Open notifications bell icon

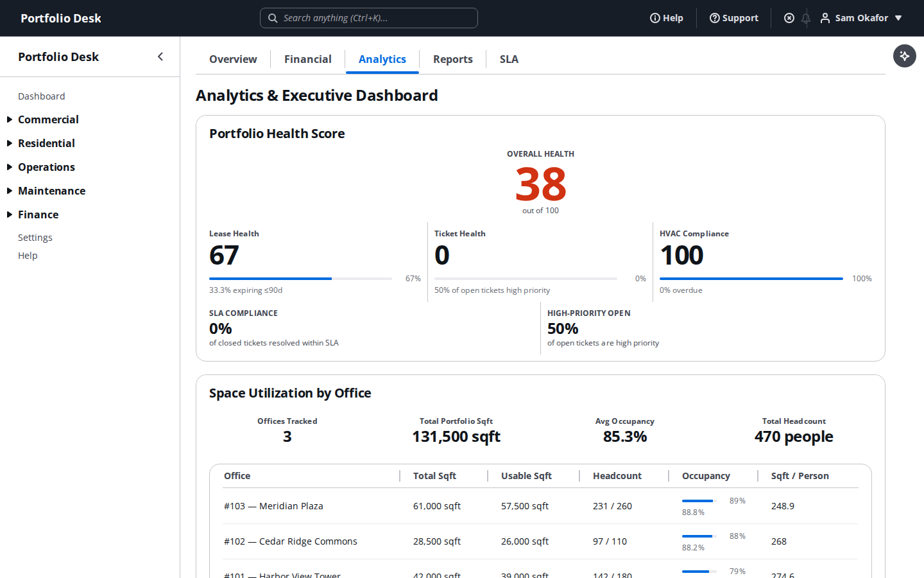point(806,18)
